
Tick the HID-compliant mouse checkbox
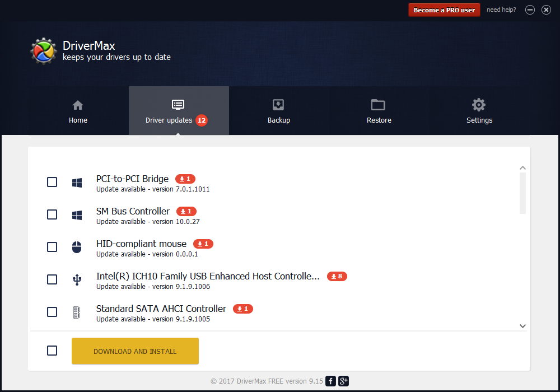tap(52, 247)
